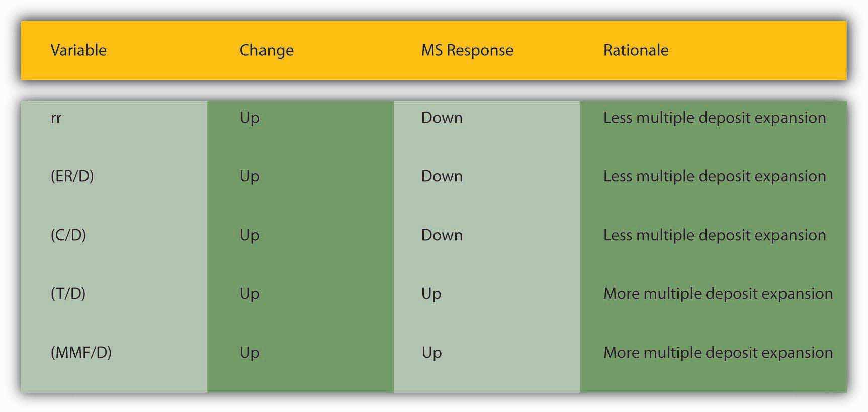Click the Variable column header
Screen dimensions: 868x412
point(78,50)
